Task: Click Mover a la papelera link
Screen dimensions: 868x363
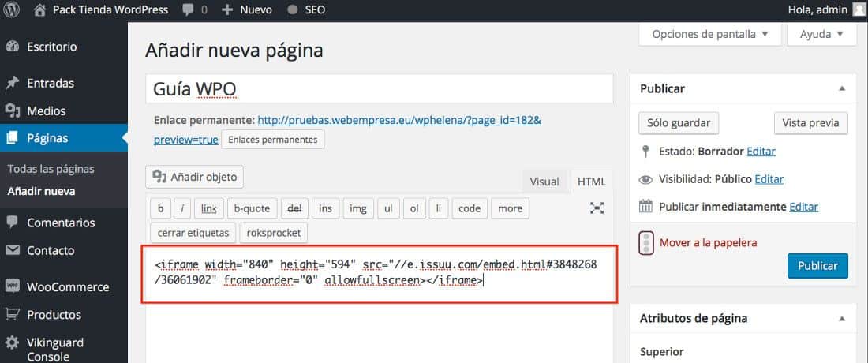Action: pyautogui.click(x=708, y=243)
